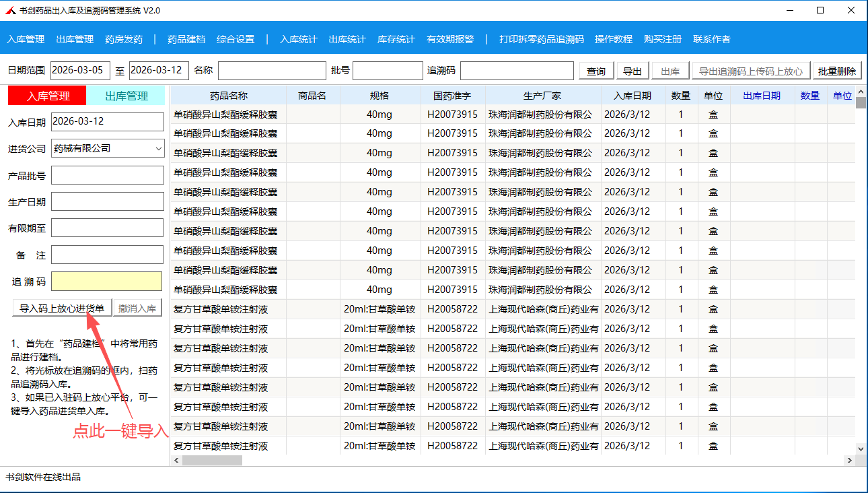
Task: Click the 产品批号 input field
Action: tap(107, 175)
